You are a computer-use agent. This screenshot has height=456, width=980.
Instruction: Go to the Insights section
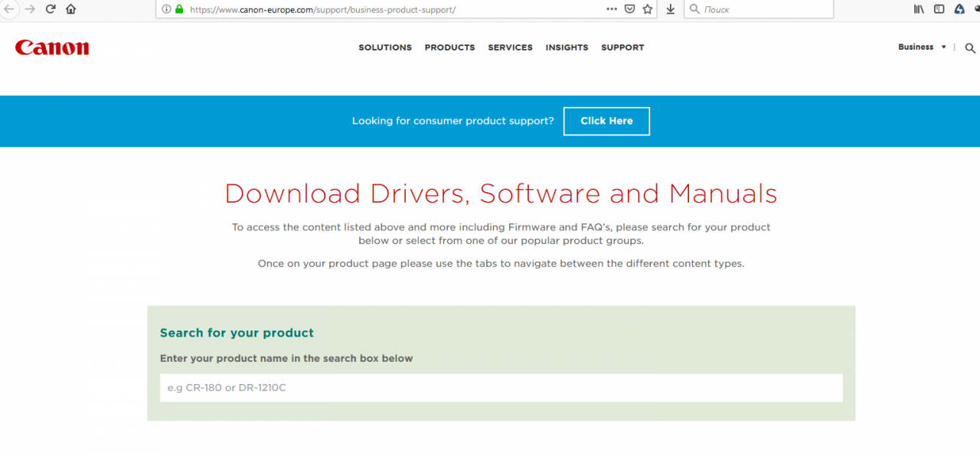coord(567,47)
